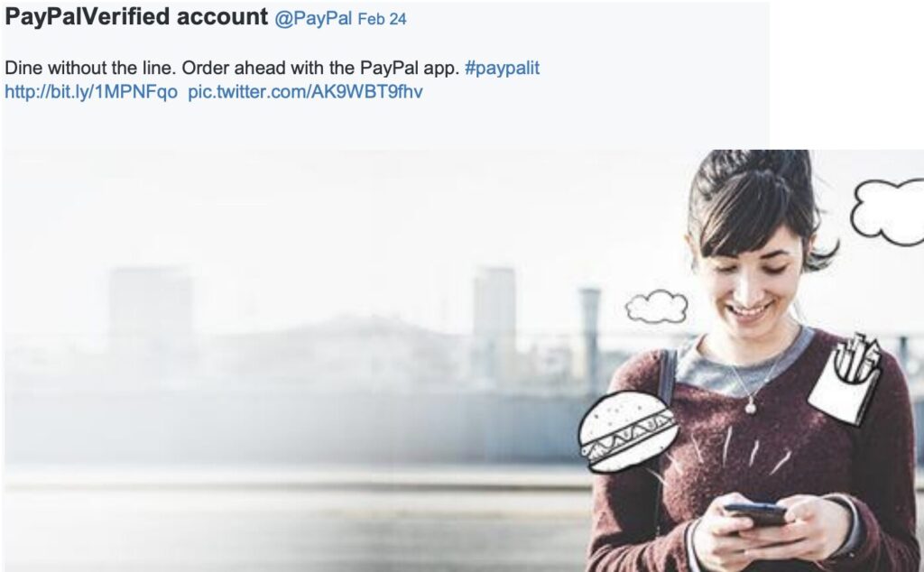Click the pendant on the woman's necklace
The height and width of the screenshot is (572, 924).
750,407
